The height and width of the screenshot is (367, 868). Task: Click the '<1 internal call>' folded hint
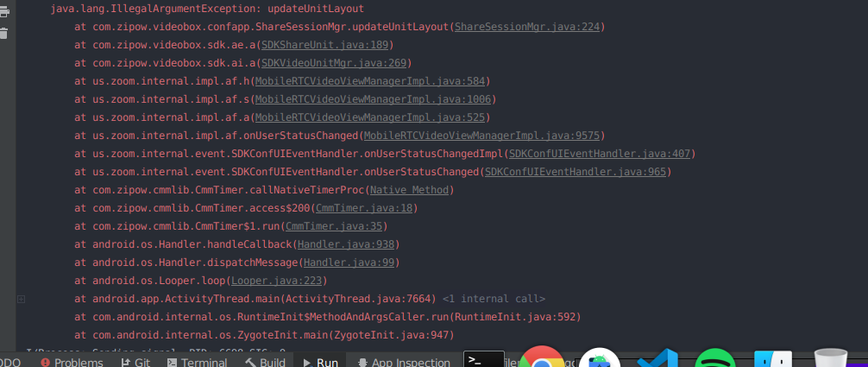[494, 299]
